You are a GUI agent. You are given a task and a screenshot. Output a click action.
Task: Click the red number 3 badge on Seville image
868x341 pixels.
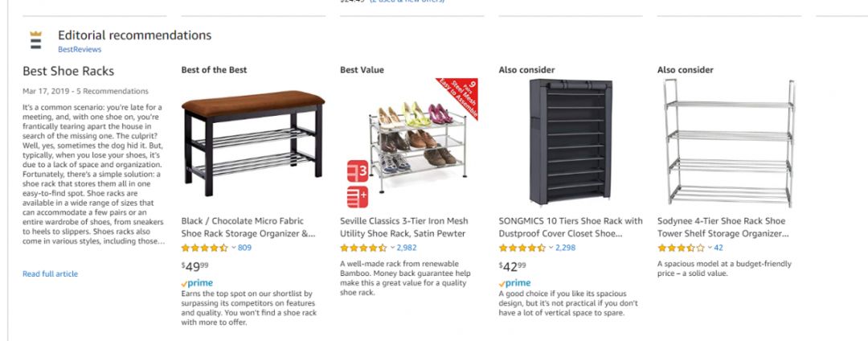(358, 171)
